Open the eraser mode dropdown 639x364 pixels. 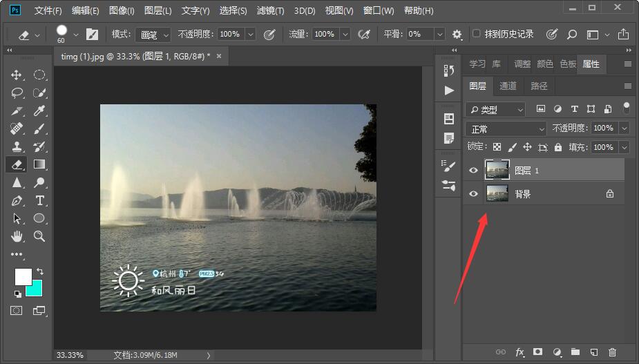(x=153, y=35)
